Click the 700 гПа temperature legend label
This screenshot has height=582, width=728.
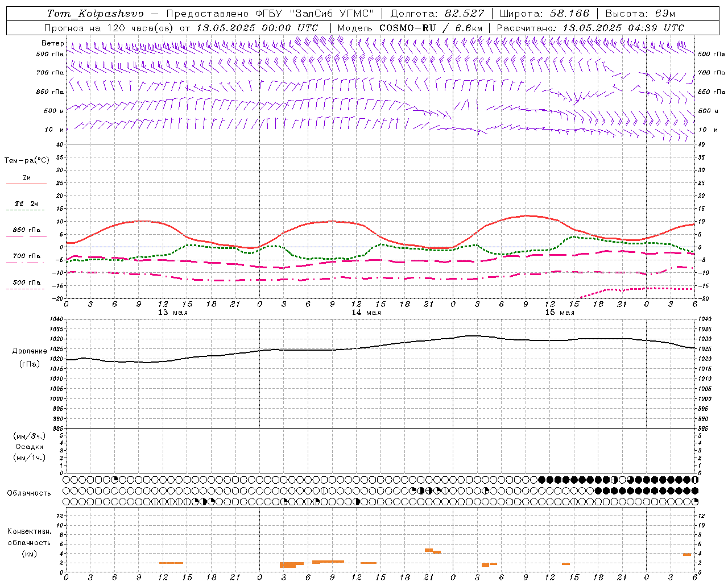click(x=27, y=256)
